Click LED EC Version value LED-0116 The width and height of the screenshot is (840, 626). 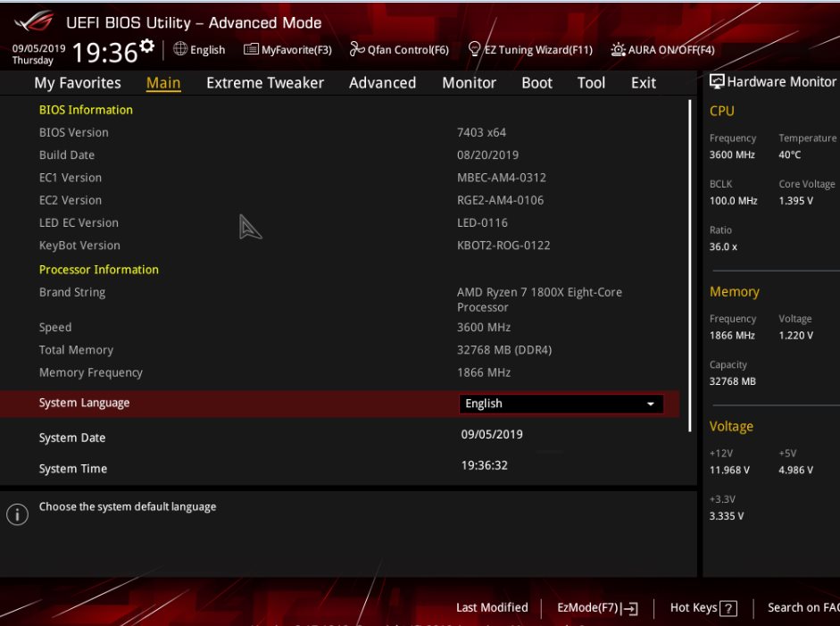pyautogui.click(x=482, y=222)
